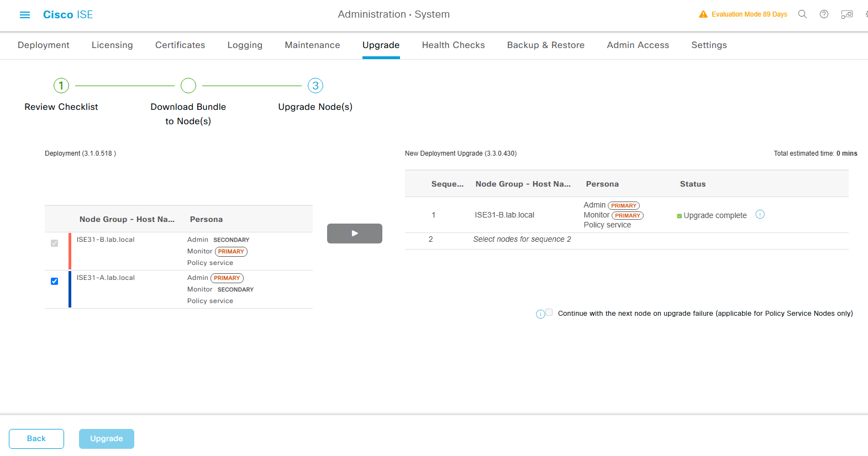The height and width of the screenshot is (456, 868).
Task: Click New Deployment Upgrade (3.3.0.430) label
Action: point(461,153)
